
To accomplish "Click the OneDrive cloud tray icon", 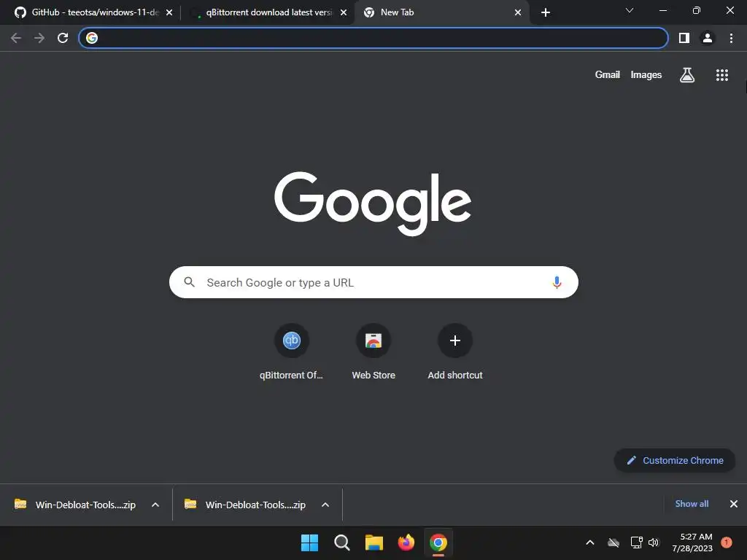I will point(614,542).
